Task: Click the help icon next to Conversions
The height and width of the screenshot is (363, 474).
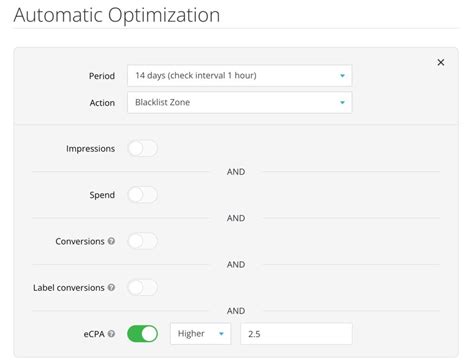Action: click(x=112, y=241)
